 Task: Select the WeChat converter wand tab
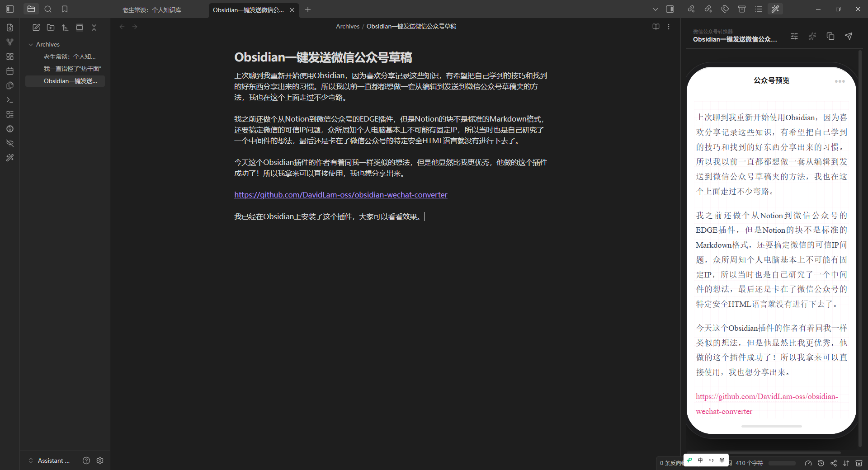pos(775,9)
